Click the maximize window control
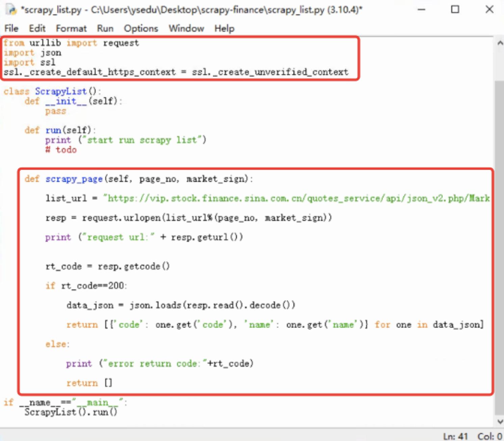504x441 pixels. pyautogui.click(x=455, y=10)
